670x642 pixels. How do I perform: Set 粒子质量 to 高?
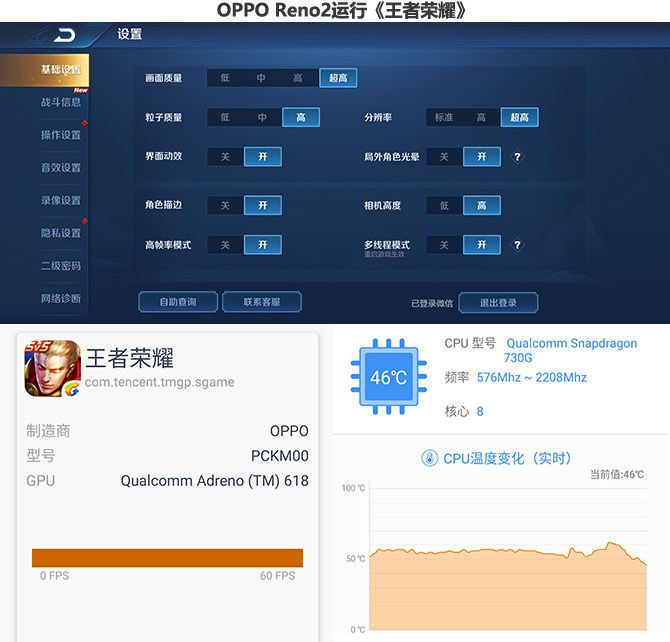pos(301,117)
